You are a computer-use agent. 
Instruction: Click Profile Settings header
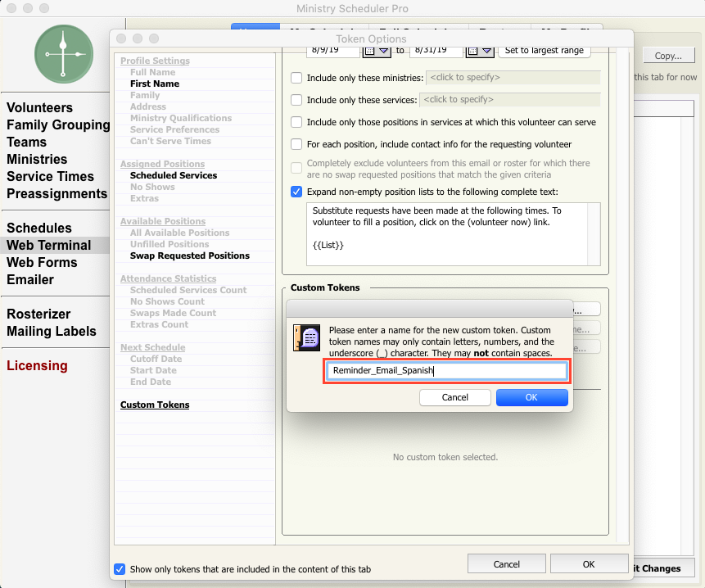pos(155,61)
